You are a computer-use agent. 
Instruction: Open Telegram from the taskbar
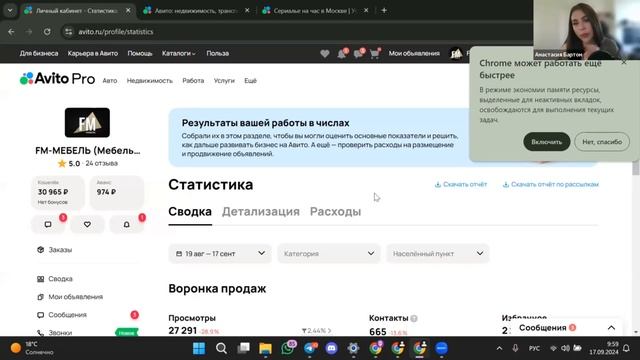(310, 348)
